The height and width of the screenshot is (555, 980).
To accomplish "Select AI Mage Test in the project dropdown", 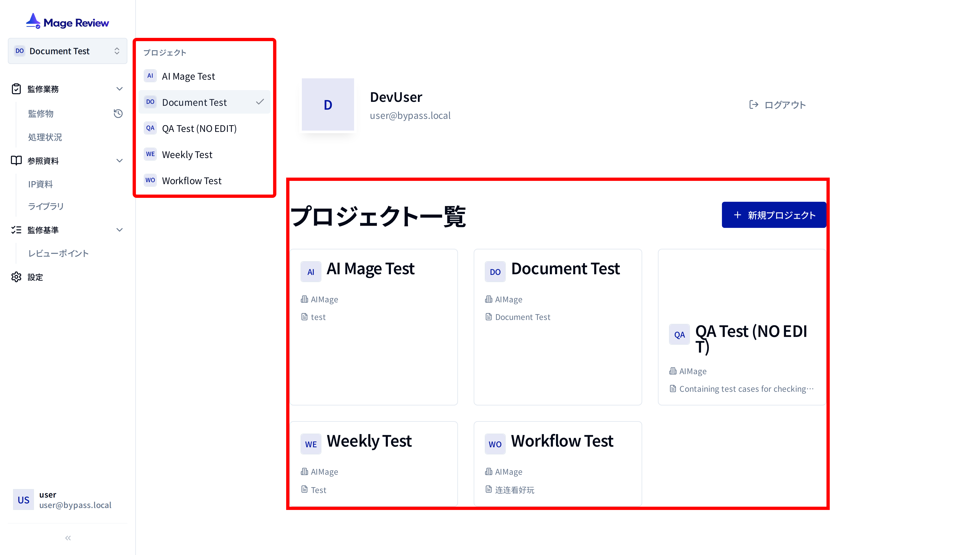I will [204, 76].
